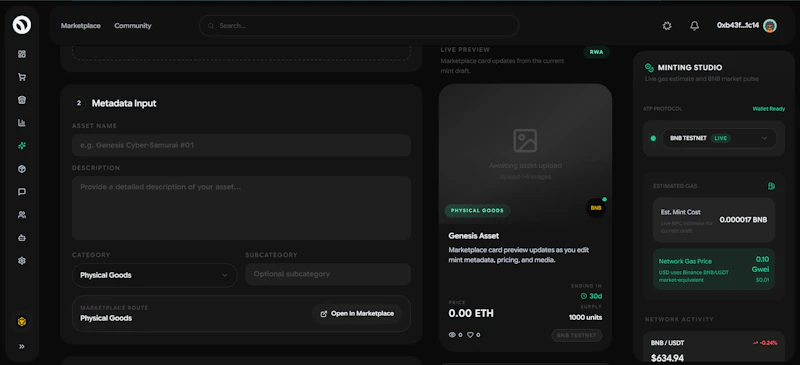Click the magnifier icon in the search bar
Image resolution: width=800 pixels, height=365 pixels.
210,26
